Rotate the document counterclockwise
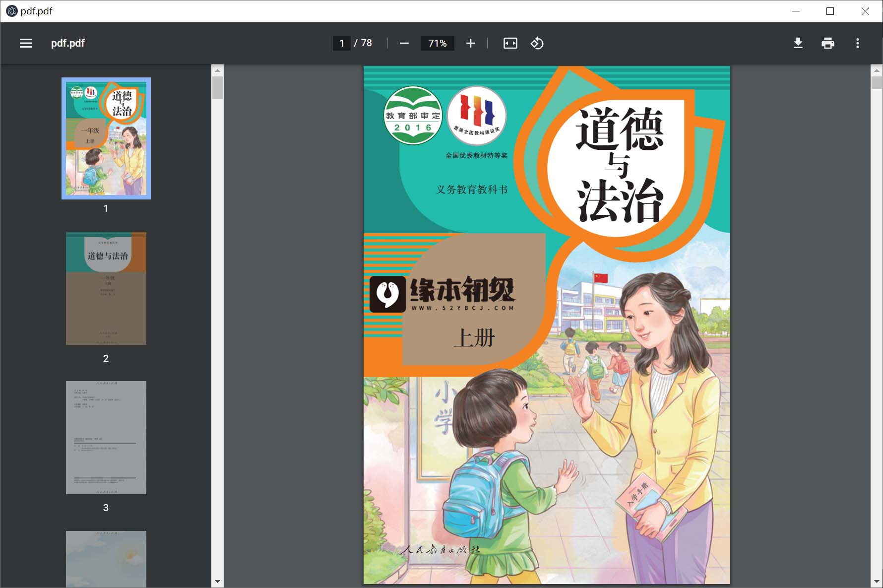 coord(537,43)
